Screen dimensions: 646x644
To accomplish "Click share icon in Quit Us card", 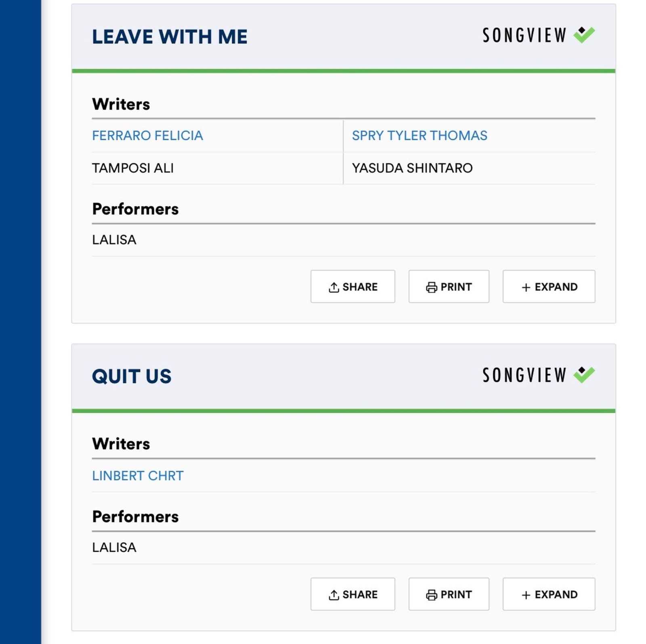I will pyautogui.click(x=333, y=595).
